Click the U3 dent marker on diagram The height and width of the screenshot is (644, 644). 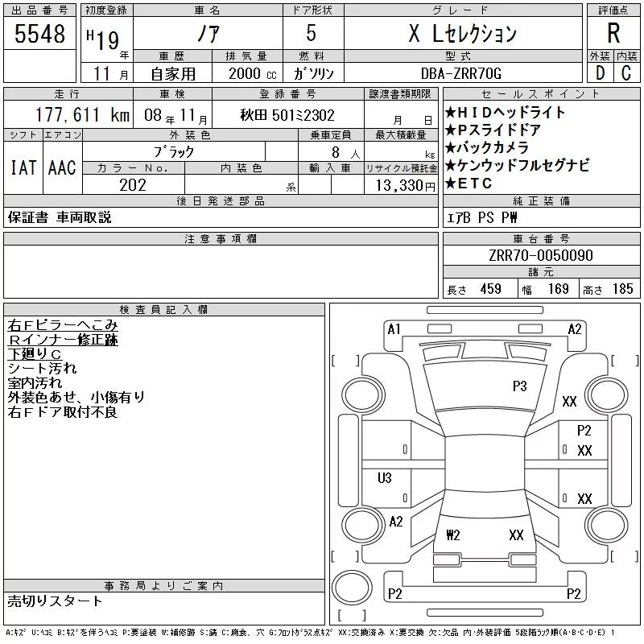(385, 478)
